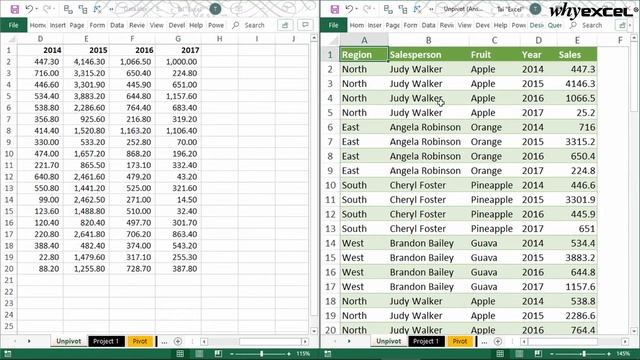The width and height of the screenshot is (640, 360).
Task: Click Undo icon in left Excel window
Action: tap(29, 9)
